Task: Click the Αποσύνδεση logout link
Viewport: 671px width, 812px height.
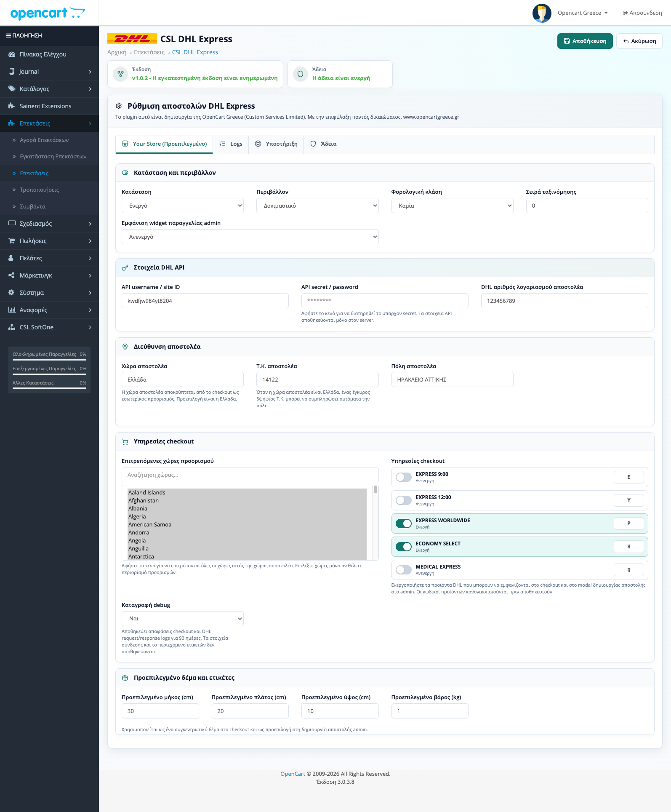Action: [642, 13]
